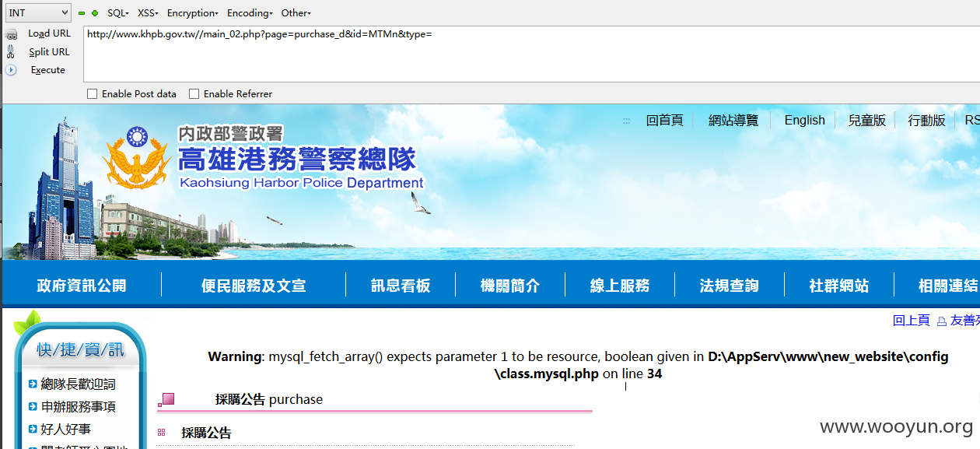980x449 pixels.
Task: Open the 兒童版 kids version link
Action: pos(867,121)
